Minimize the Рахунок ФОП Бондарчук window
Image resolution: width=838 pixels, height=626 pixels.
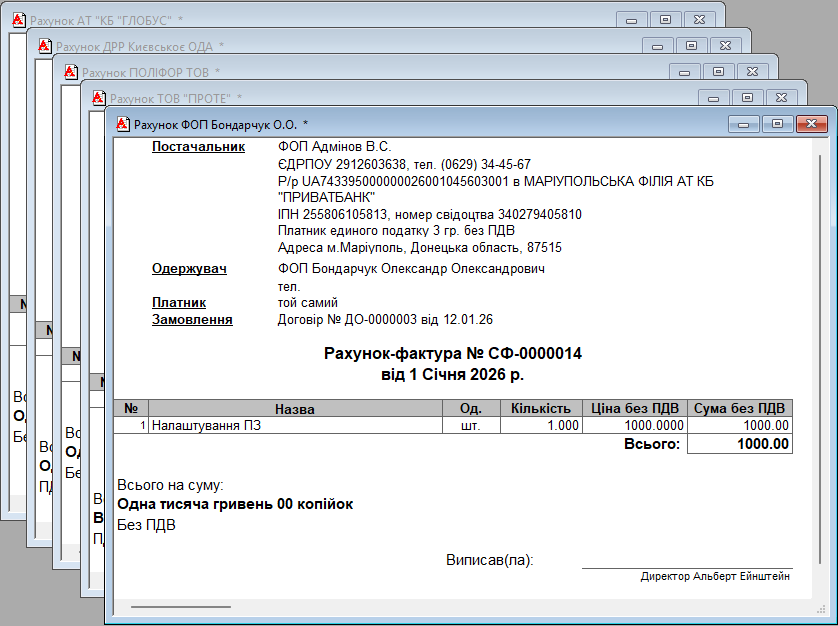(743, 124)
